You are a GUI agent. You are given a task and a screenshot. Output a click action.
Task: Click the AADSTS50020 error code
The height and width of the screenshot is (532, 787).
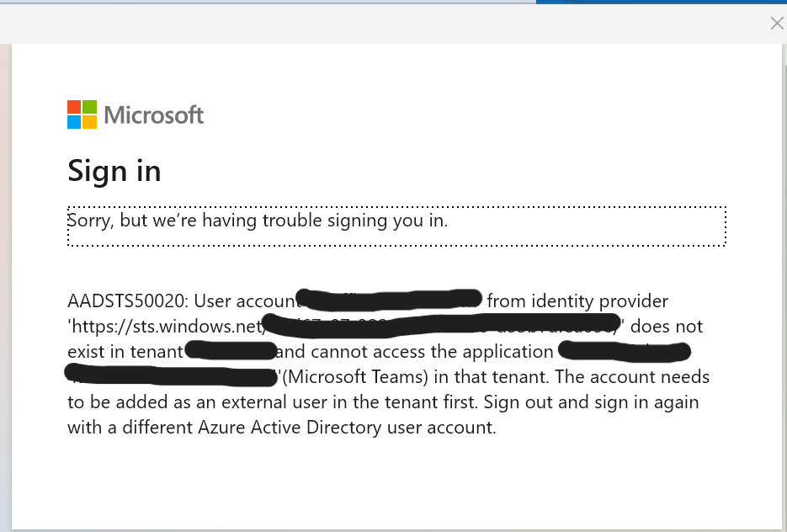[x=120, y=301]
